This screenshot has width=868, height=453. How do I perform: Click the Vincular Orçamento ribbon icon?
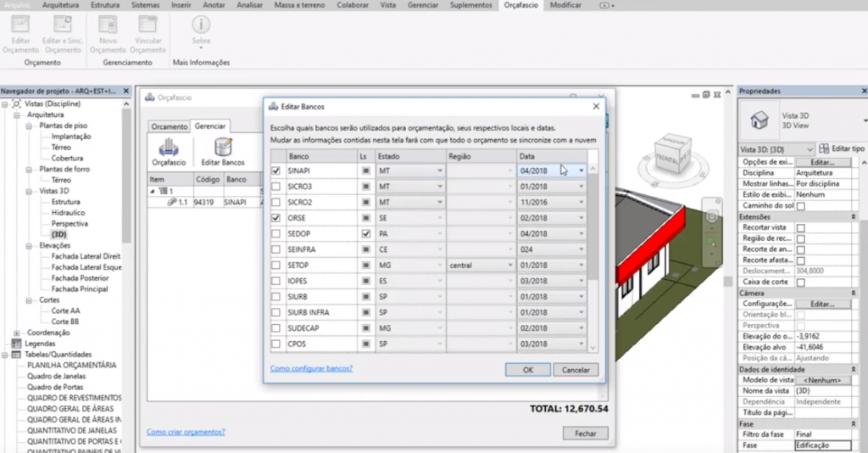pyautogui.click(x=147, y=25)
